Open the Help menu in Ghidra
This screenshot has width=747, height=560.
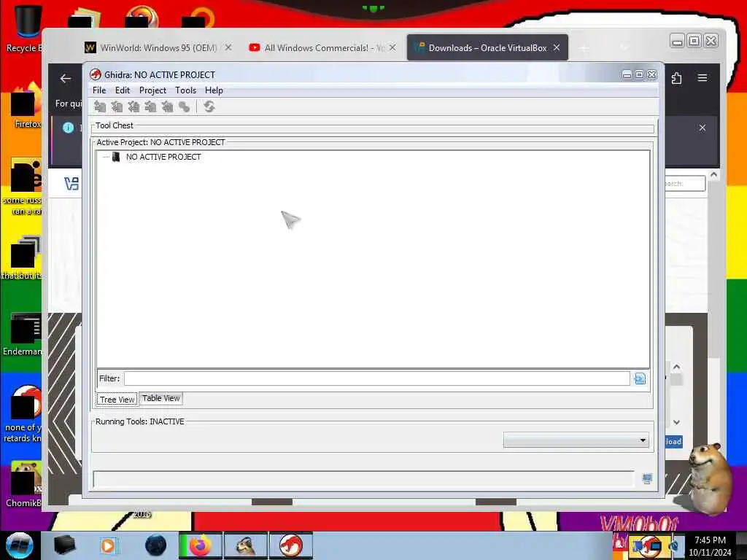pos(214,90)
